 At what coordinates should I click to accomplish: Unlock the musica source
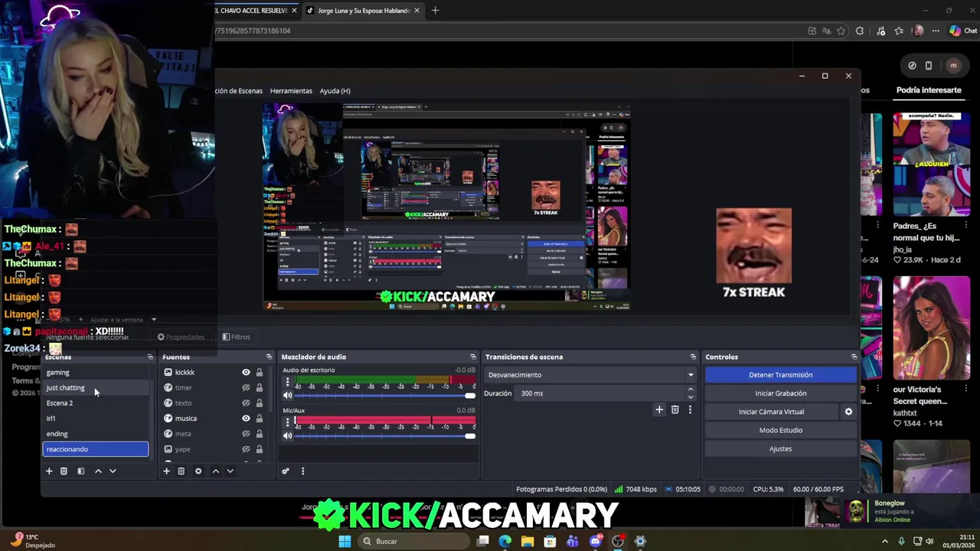coord(260,419)
